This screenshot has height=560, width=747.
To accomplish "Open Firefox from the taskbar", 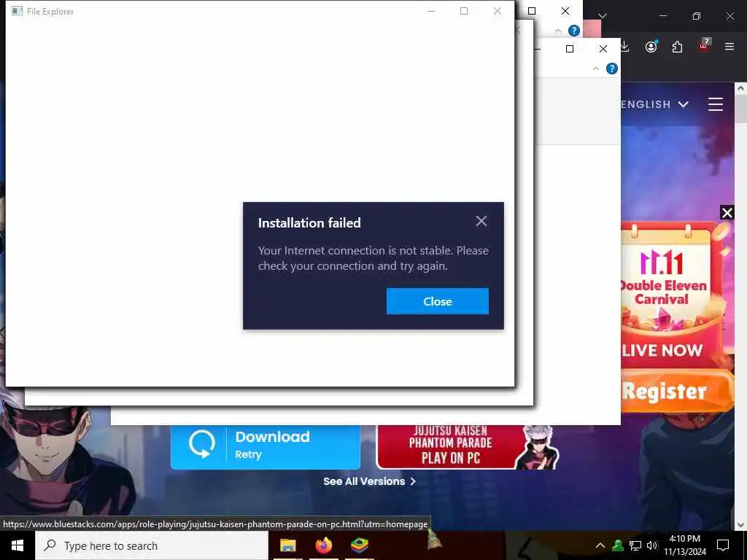I will coord(324,545).
